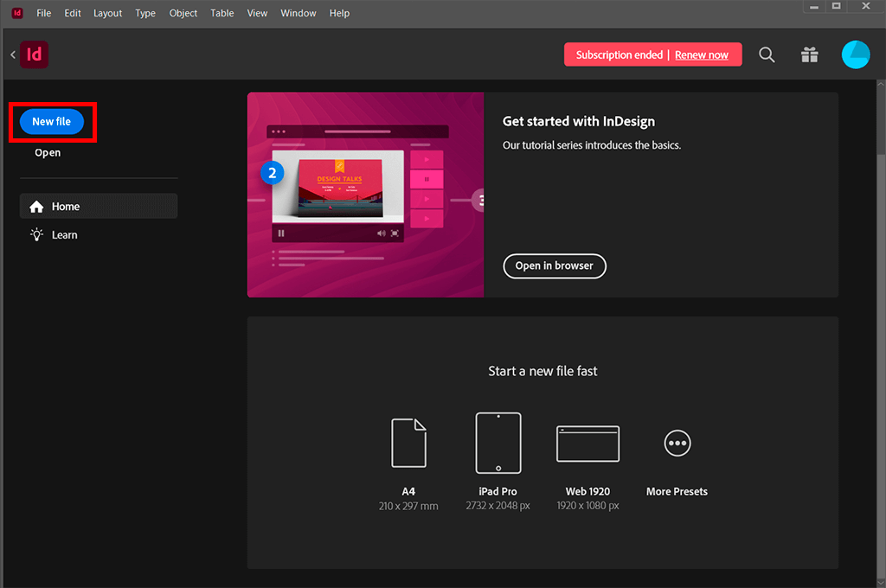Select the A4 document preset icon

click(408, 443)
